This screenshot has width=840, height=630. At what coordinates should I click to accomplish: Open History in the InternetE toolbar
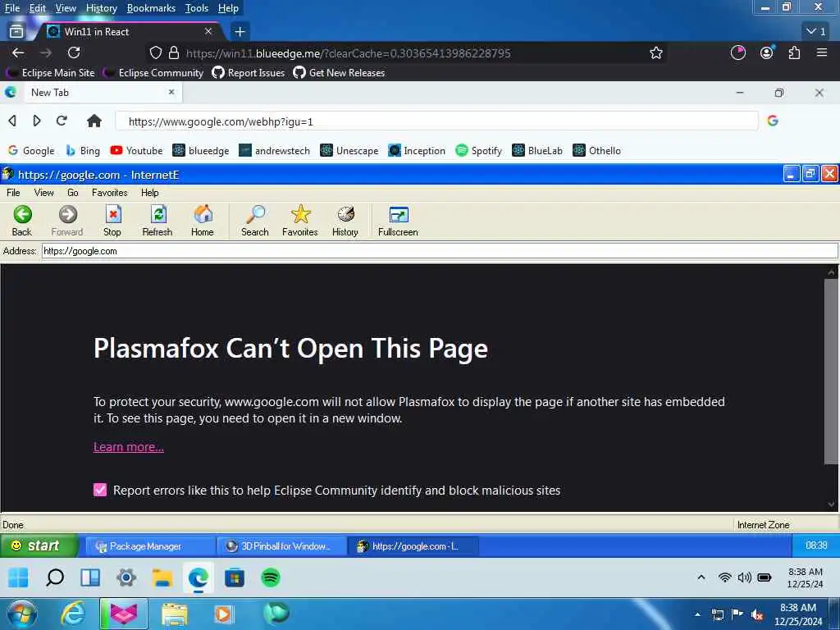345,220
